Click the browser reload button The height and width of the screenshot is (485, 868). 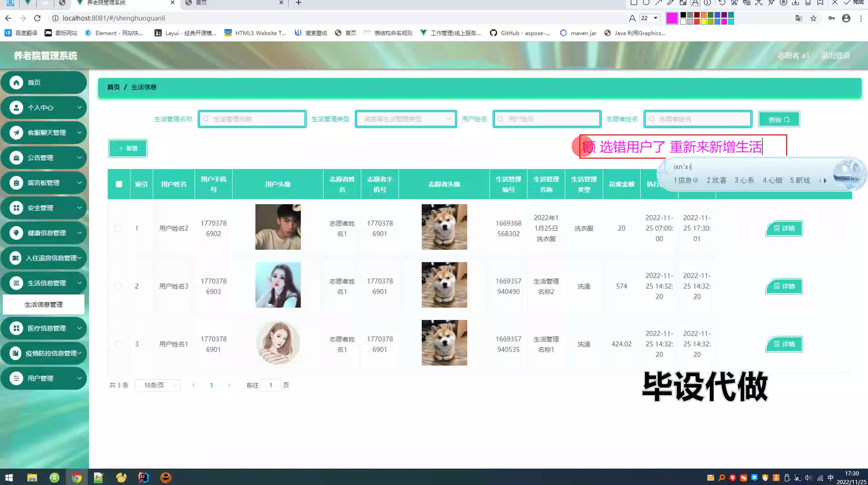click(38, 18)
